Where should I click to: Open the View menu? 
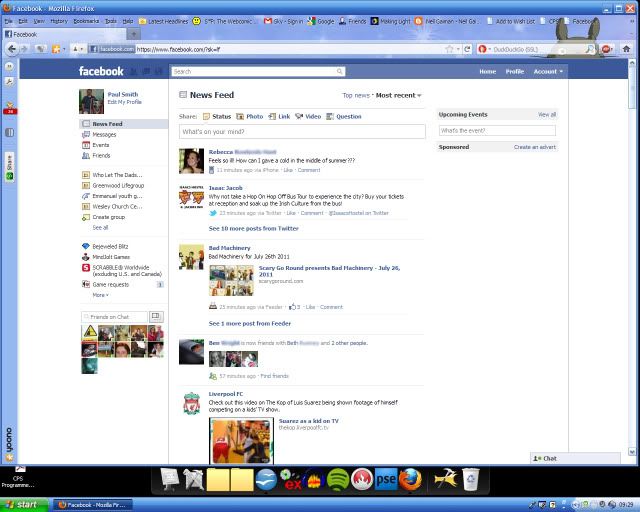tap(39, 21)
